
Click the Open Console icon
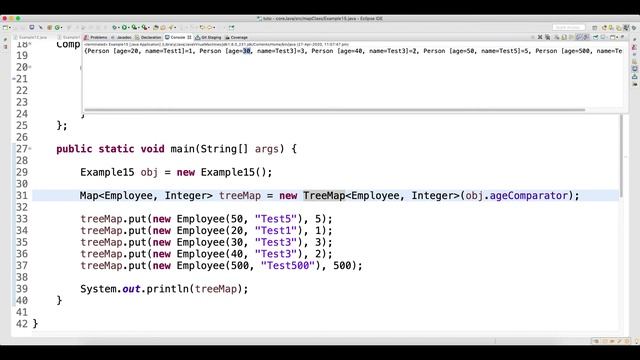[x=612, y=37]
